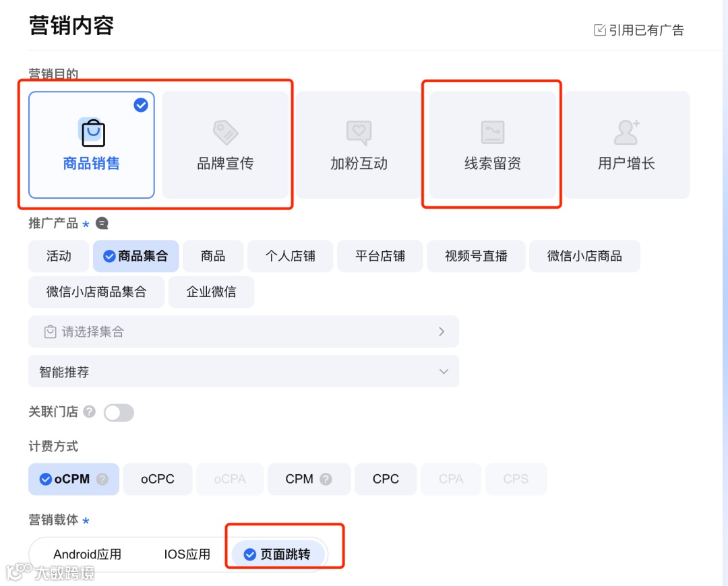Image resolution: width=728 pixels, height=586 pixels.
Task: Click the tag icon on 品牌宣传 card
Action: [x=225, y=132]
